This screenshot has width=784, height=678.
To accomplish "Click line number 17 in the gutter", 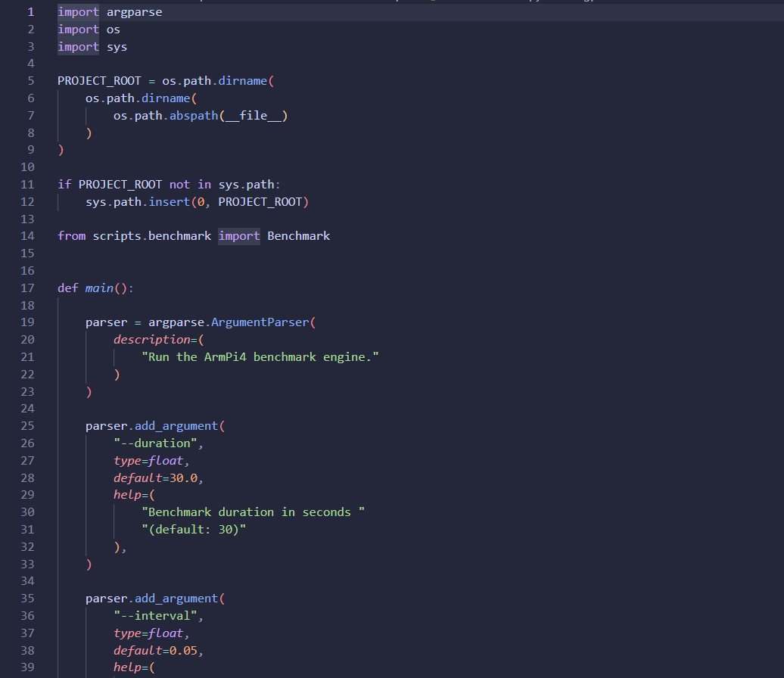I will [x=27, y=288].
